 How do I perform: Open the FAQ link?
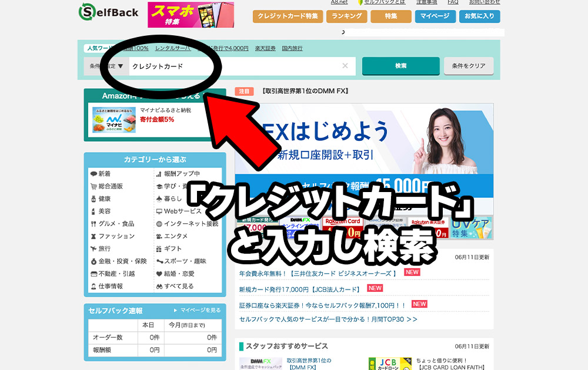click(453, 2)
